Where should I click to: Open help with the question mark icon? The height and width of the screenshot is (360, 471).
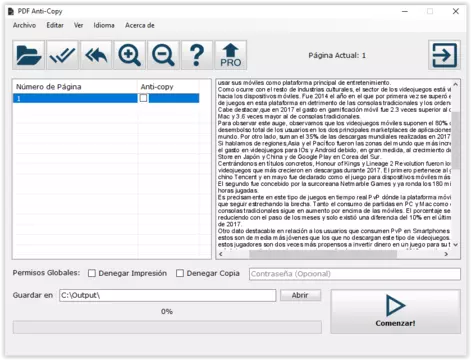pos(197,55)
